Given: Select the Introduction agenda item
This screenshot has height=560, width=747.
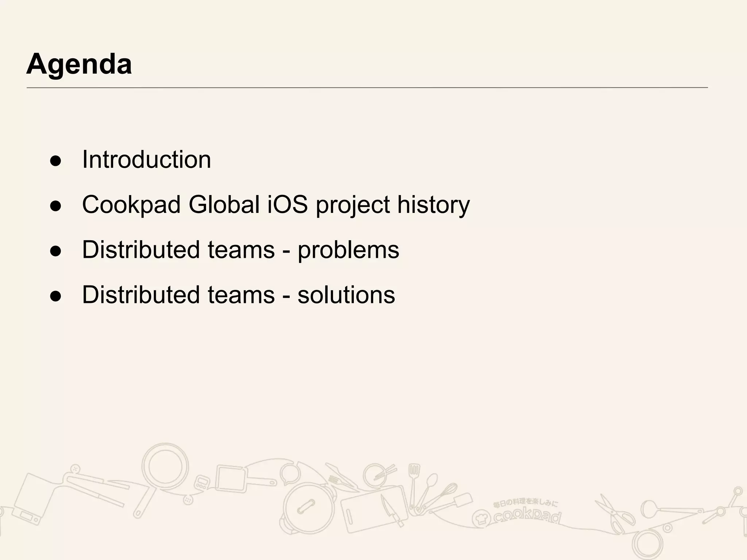Looking at the screenshot, I should pyautogui.click(x=147, y=159).
